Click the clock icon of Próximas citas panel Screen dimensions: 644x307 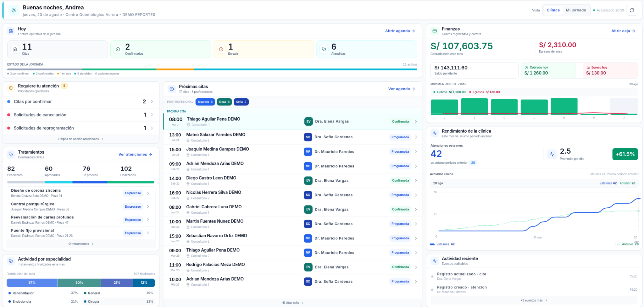pyautogui.click(x=172, y=89)
